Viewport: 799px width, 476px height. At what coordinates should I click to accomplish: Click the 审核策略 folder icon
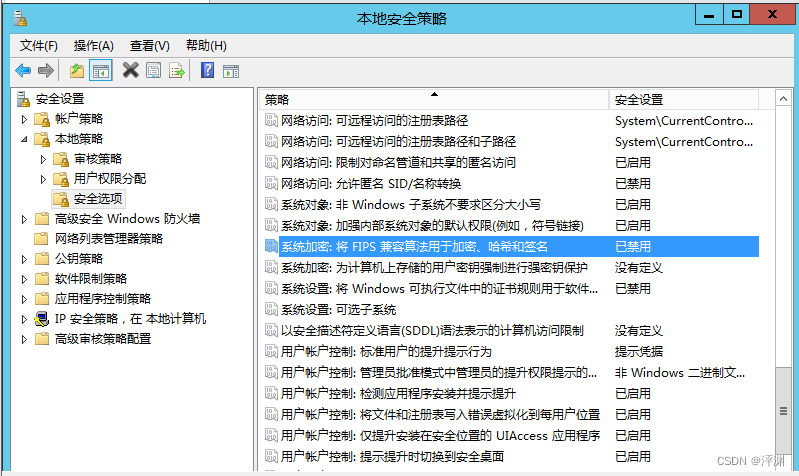pos(61,160)
